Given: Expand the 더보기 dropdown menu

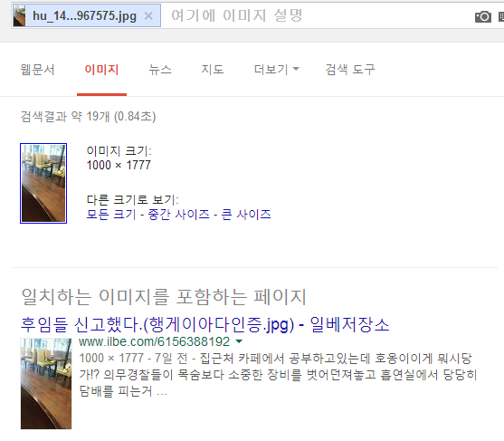Looking at the screenshot, I should tap(277, 70).
